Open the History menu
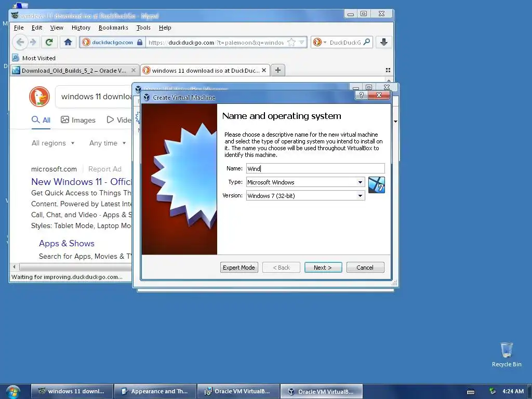This screenshot has height=399, width=532. point(81,28)
